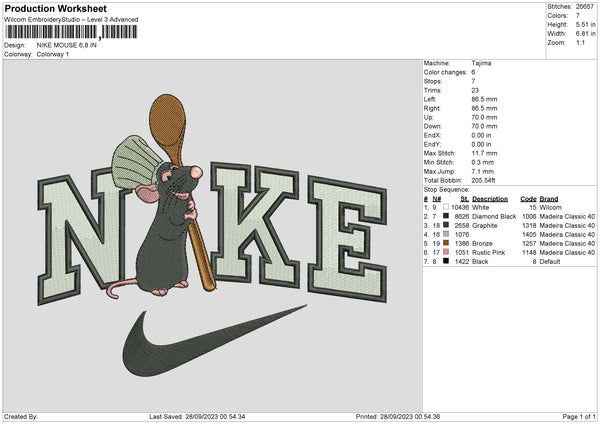Click the Total Bobbin value 205.54ft
The image size is (600, 424).
(x=484, y=180)
